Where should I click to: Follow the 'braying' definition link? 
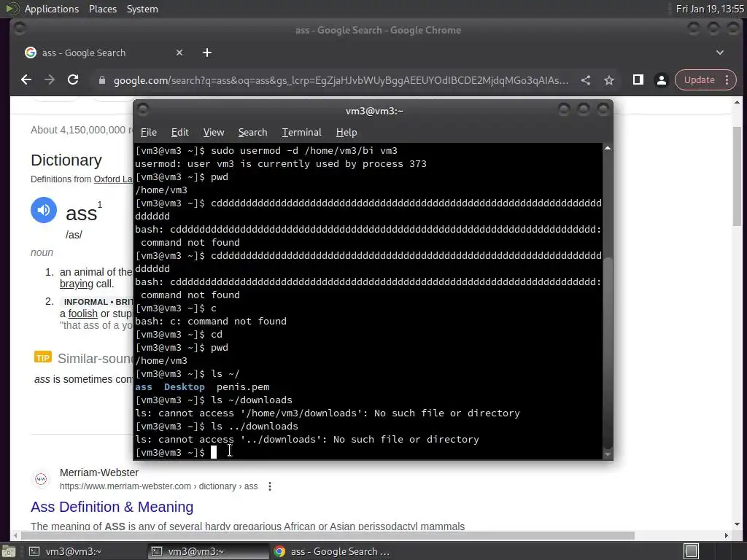(x=76, y=284)
